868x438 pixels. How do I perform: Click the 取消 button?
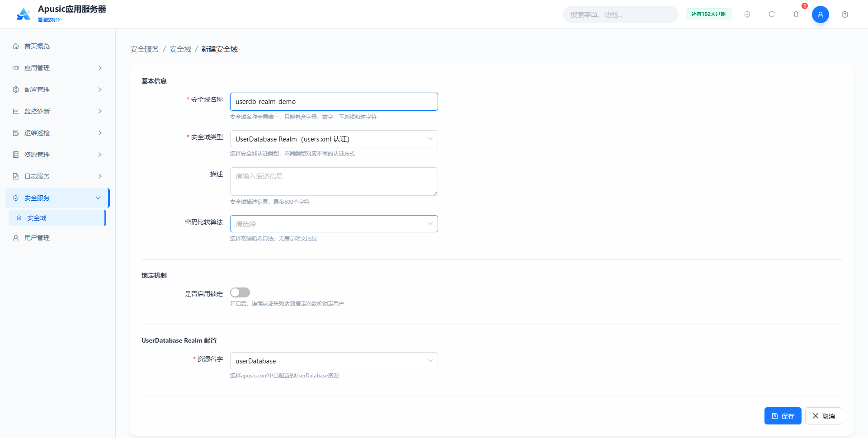pyautogui.click(x=823, y=416)
